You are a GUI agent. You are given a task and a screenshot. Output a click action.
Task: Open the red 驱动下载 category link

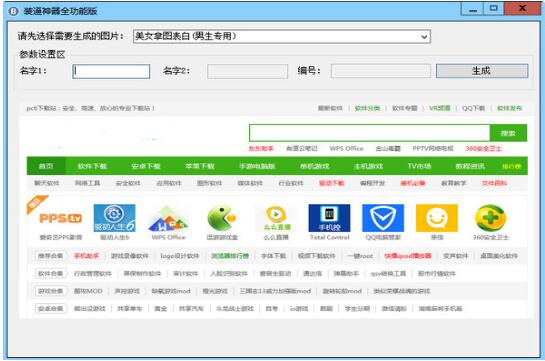pos(332,183)
